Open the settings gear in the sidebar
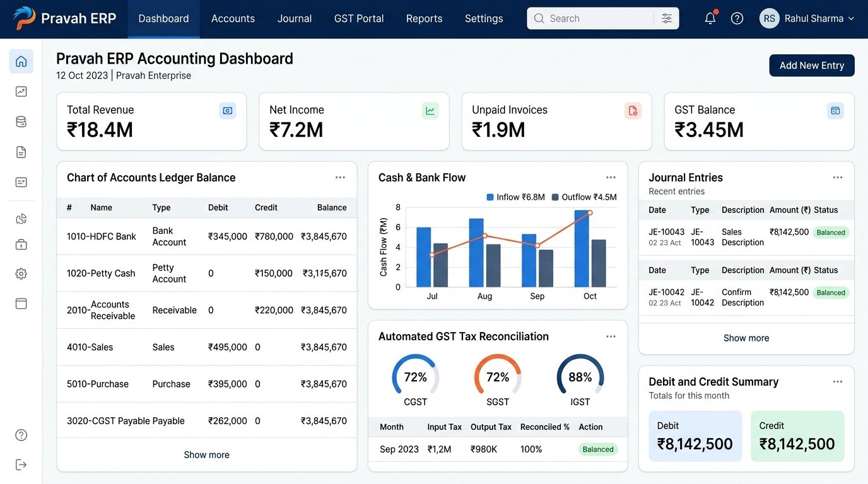Screen dimensions: 868x484 pos(21,274)
